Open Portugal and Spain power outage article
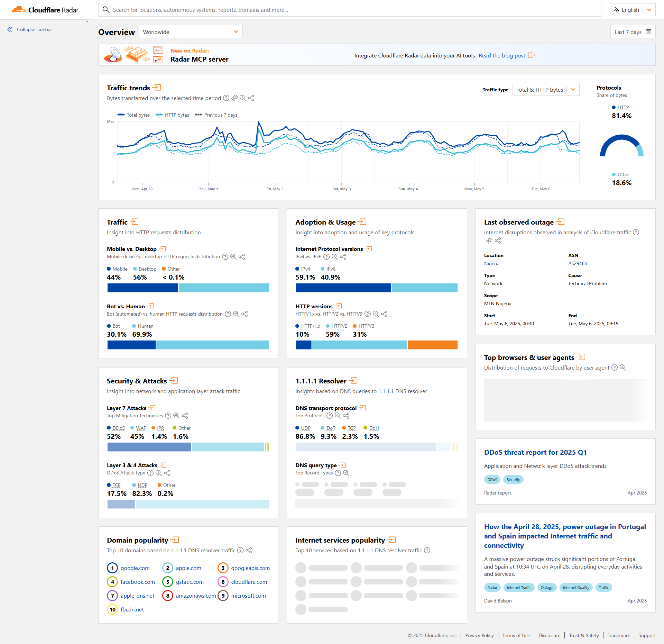Screen dimensions: 664x644 pos(565,536)
